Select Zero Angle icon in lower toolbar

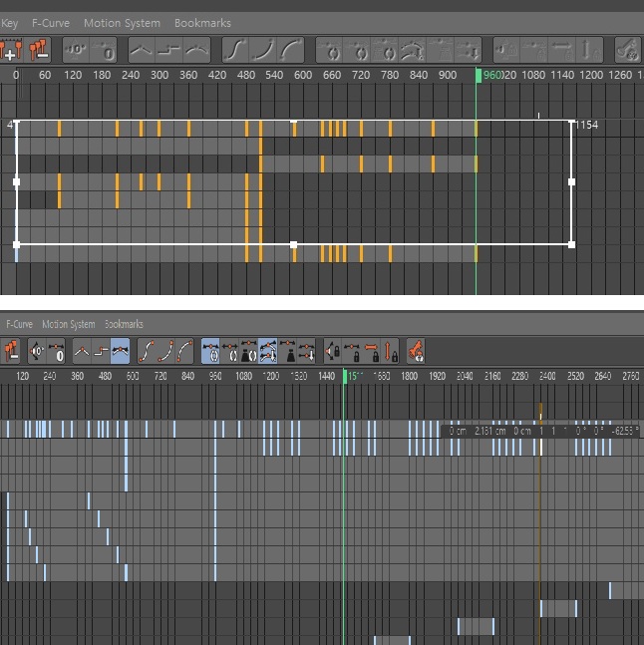37,351
